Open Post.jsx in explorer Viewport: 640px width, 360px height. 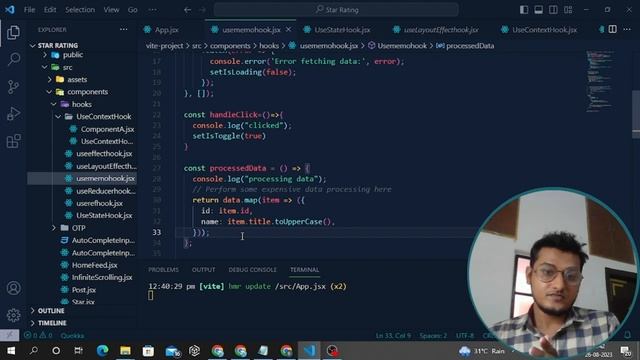(x=84, y=289)
